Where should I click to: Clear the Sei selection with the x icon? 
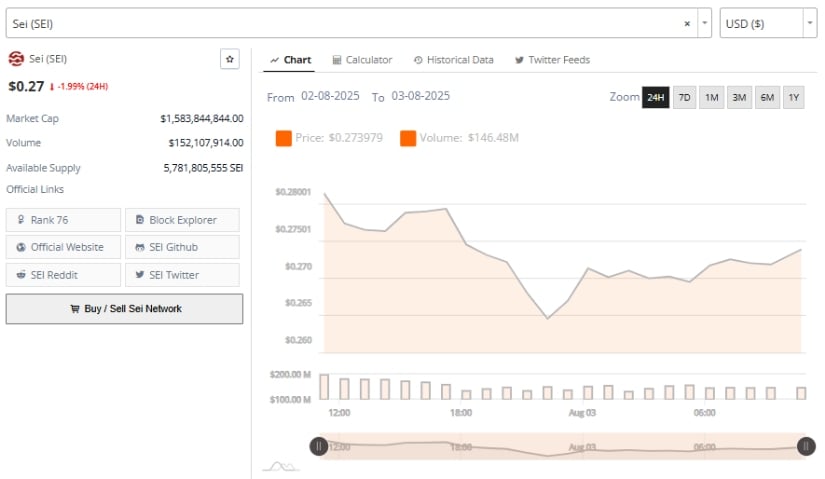pos(687,23)
